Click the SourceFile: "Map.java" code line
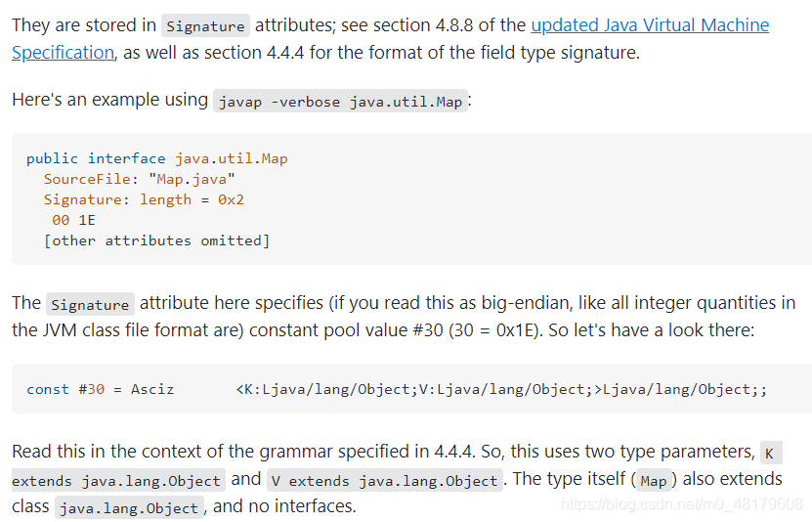The image size is (812, 522). (140, 179)
